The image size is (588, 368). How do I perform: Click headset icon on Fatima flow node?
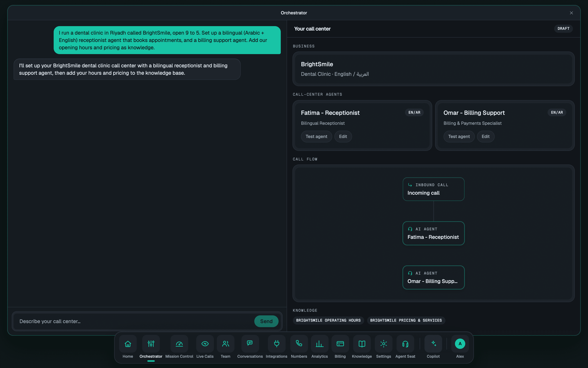[x=410, y=229]
